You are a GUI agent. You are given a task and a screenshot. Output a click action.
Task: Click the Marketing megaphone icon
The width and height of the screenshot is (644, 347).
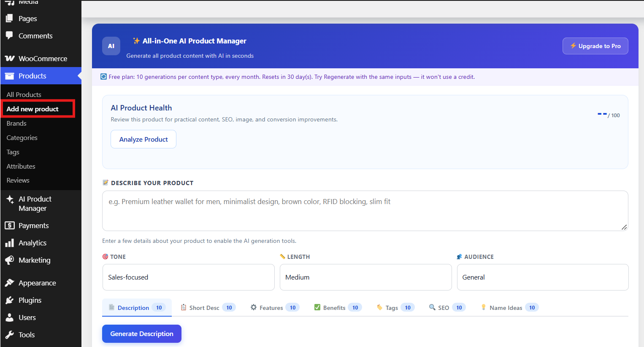[9, 260]
